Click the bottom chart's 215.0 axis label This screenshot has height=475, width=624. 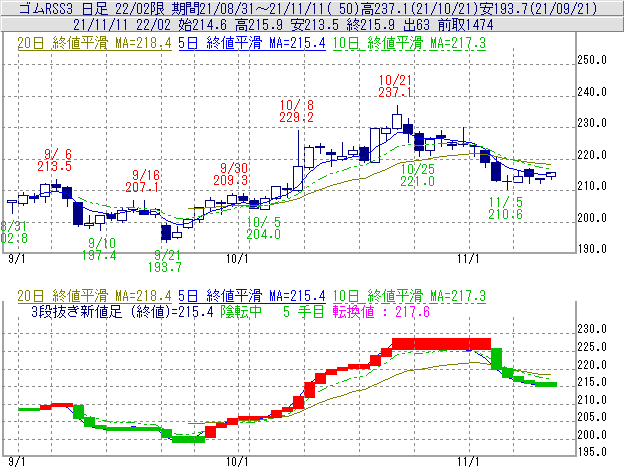tap(592, 382)
